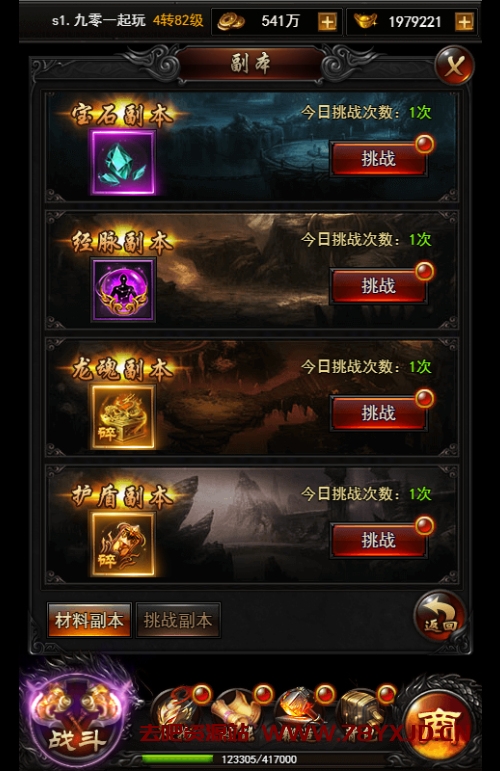Image resolution: width=500 pixels, height=771 pixels.
Task: Challenge the 宝石副本 dungeon
Action: (378, 159)
